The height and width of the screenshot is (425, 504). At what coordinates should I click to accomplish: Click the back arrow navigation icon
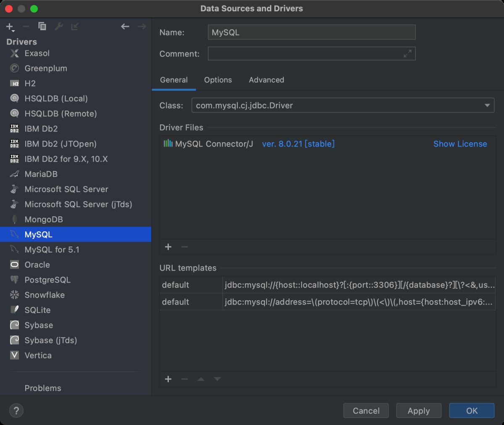(125, 26)
